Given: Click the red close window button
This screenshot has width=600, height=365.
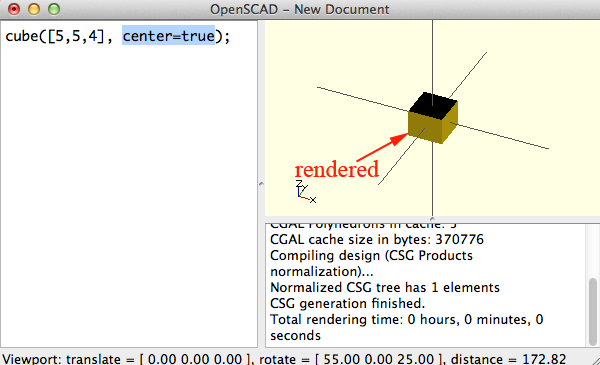Looking at the screenshot, I should click(x=14, y=9).
